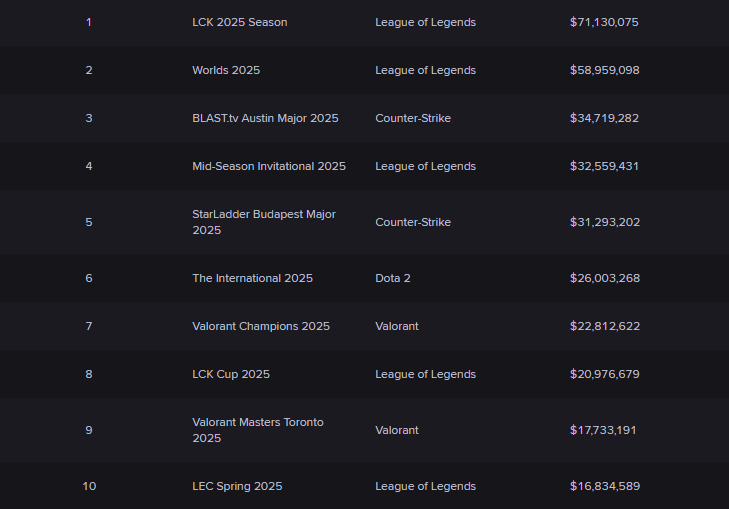
Task: Select the LCK Cup 2025 tournament
Action: (231, 374)
